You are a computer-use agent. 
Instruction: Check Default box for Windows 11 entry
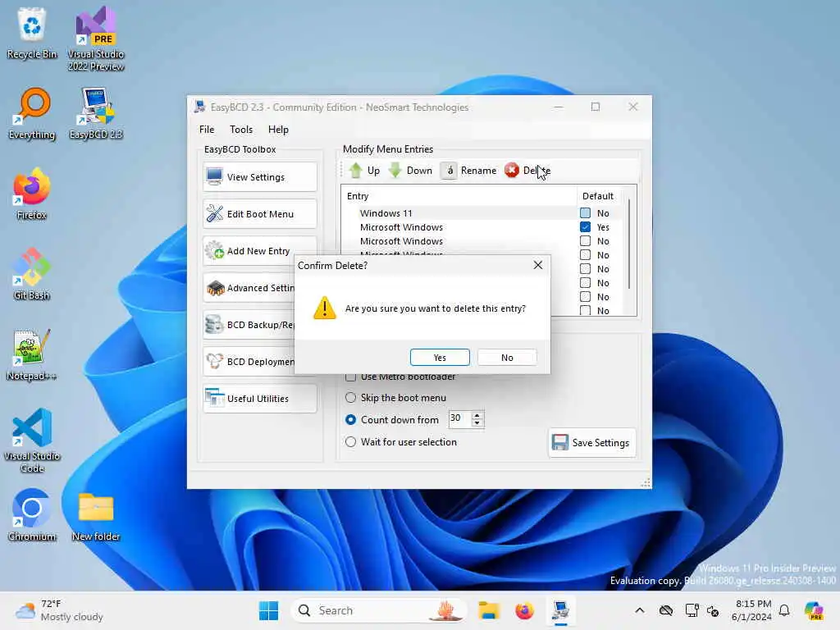[585, 212]
